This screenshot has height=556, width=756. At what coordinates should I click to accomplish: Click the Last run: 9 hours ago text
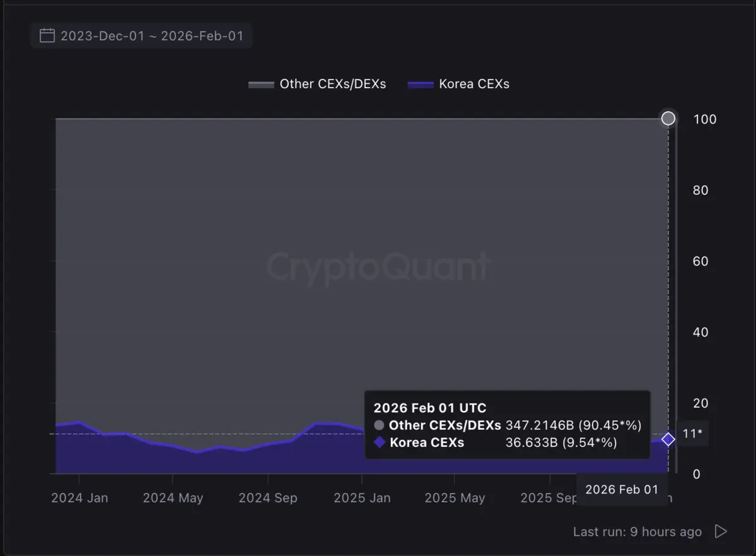pos(638,531)
